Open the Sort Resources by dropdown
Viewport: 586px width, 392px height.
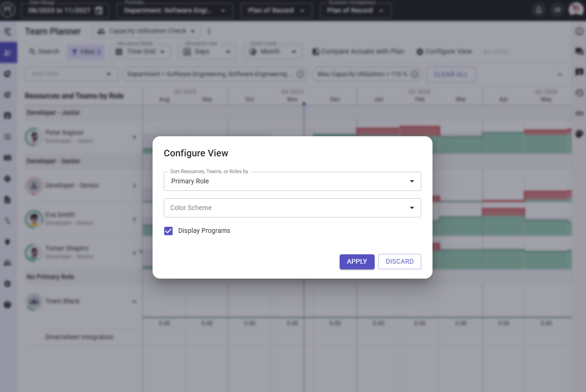click(292, 181)
